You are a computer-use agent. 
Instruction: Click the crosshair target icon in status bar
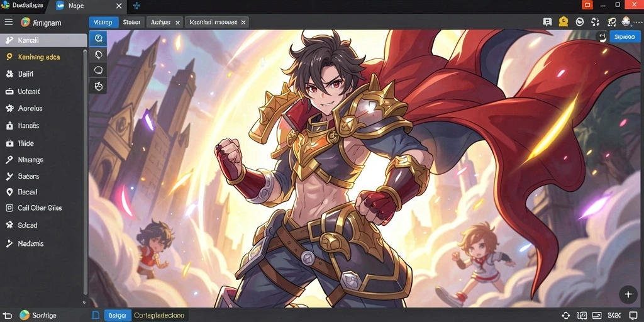point(565,315)
